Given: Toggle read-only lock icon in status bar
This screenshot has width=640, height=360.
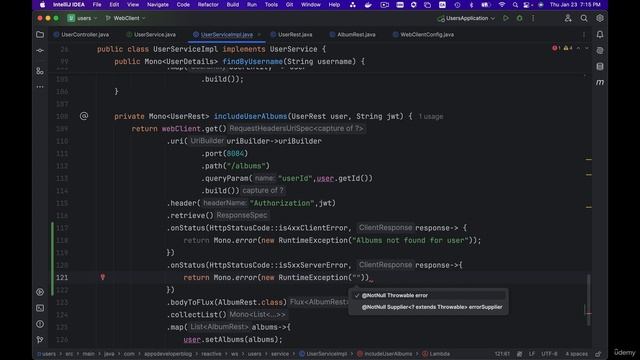Looking at the screenshot, I should [x=598, y=354].
